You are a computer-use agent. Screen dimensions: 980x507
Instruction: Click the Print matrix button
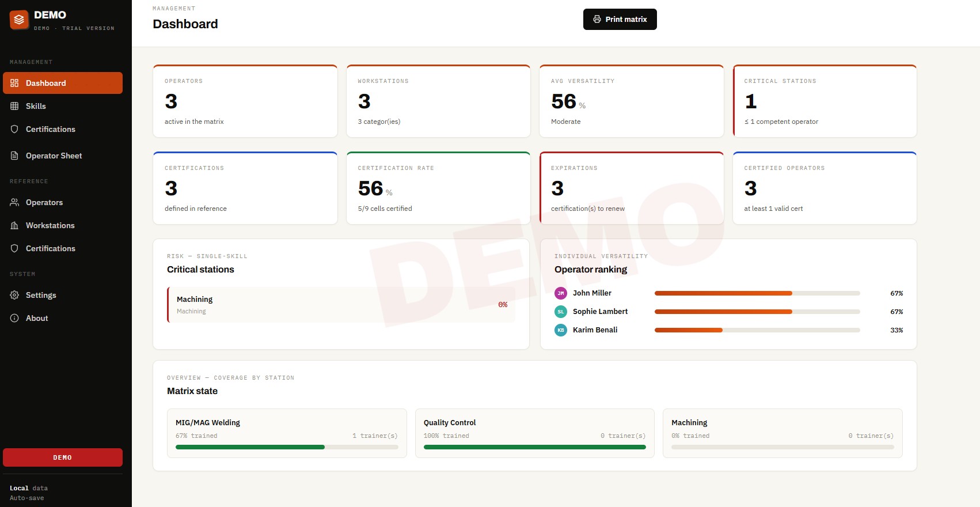tap(620, 19)
